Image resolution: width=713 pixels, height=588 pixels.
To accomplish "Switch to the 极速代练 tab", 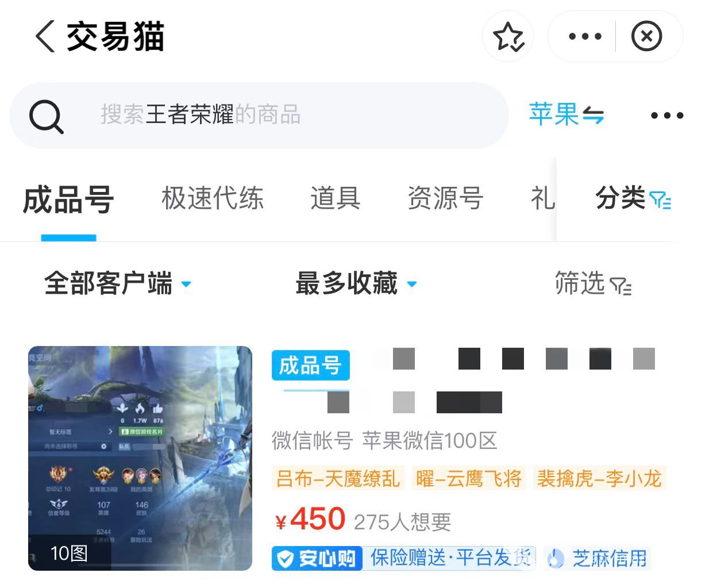I will coord(213,198).
